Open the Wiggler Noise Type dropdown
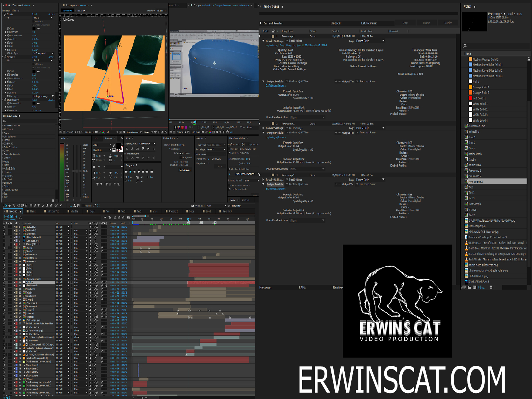This screenshot has width=532, height=399. click(x=216, y=149)
